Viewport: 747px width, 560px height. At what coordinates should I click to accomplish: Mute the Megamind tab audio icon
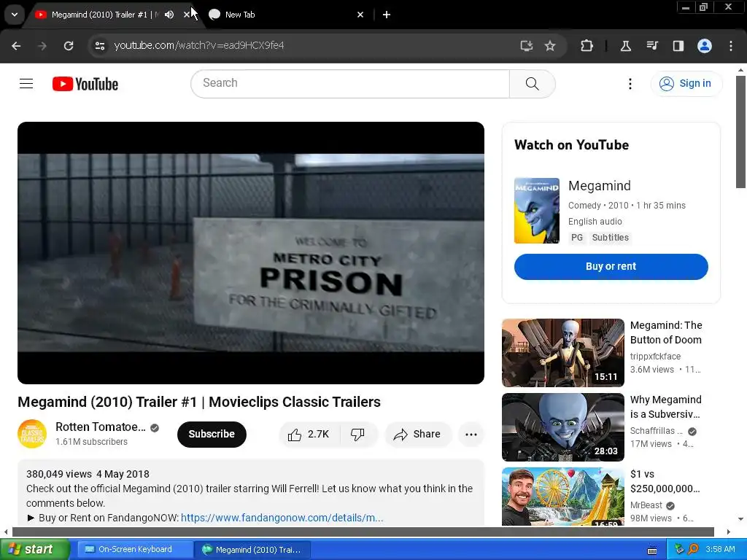[169, 15]
